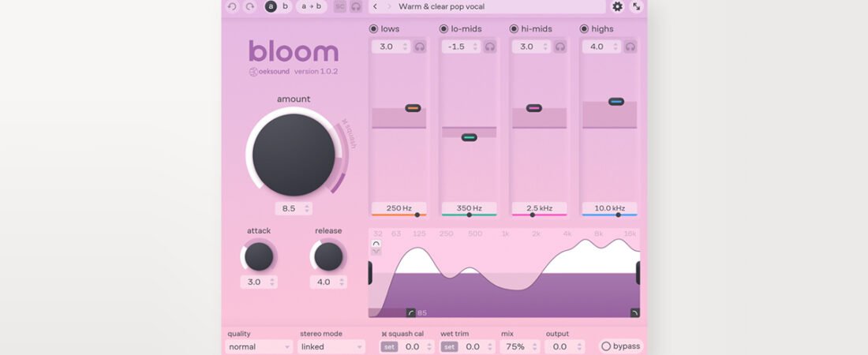Click the squash ring label
868x355 pixels.
[x=349, y=133]
